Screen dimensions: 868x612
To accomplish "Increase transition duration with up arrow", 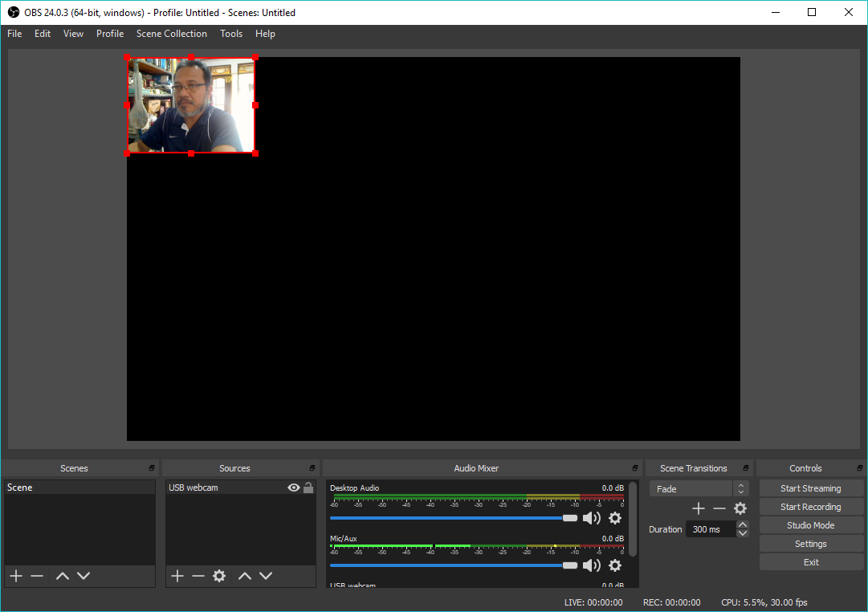I will (x=743, y=524).
